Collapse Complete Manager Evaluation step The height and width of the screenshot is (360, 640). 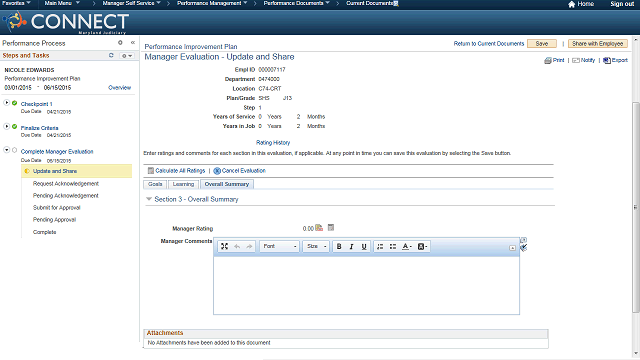click(7, 150)
